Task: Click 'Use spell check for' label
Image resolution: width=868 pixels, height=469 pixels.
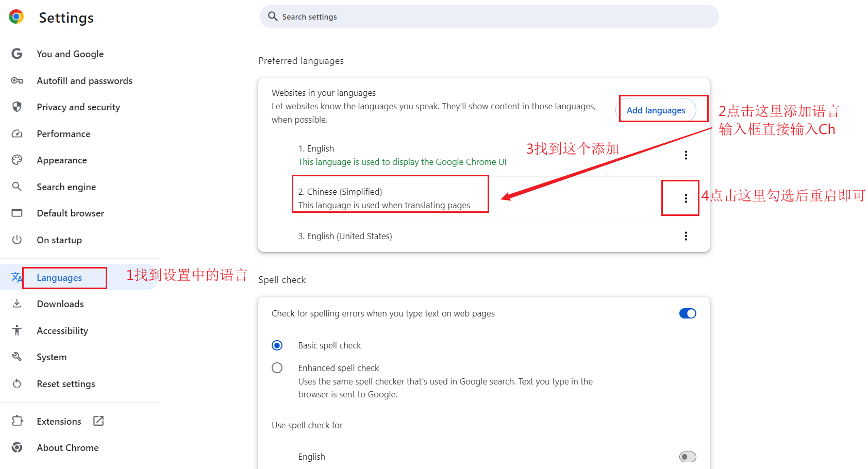Action: pos(307,425)
